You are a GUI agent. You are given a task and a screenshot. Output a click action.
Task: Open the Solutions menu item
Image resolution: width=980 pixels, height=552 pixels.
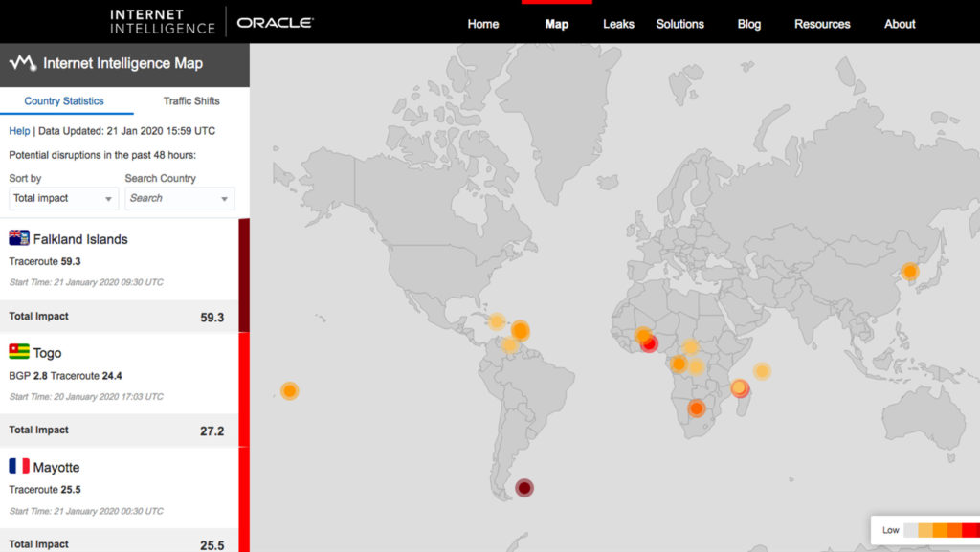click(x=680, y=24)
